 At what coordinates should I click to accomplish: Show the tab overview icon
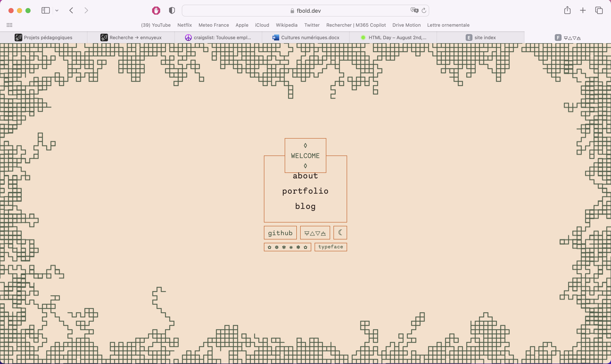(599, 10)
